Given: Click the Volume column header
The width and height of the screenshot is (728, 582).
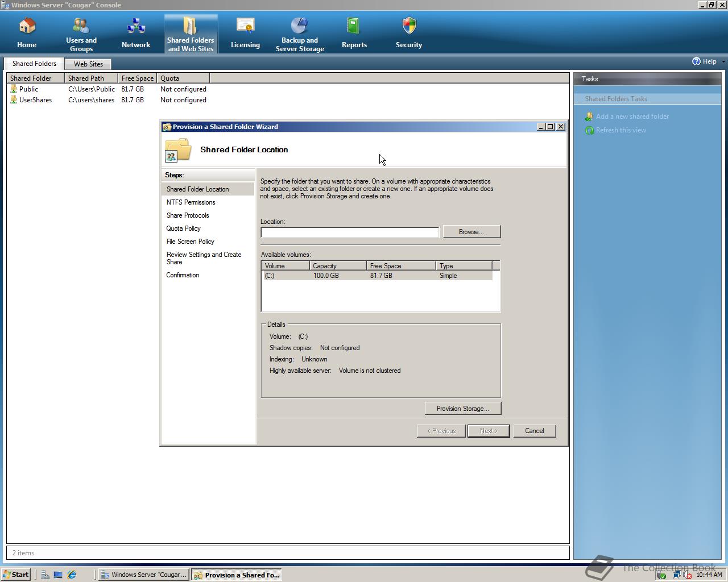Looking at the screenshot, I should [286, 265].
